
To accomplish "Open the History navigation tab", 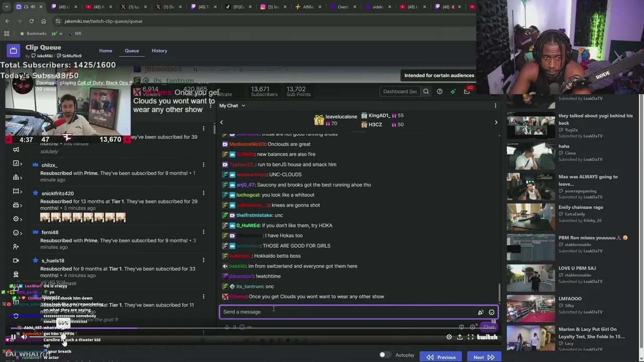I will click(159, 51).
